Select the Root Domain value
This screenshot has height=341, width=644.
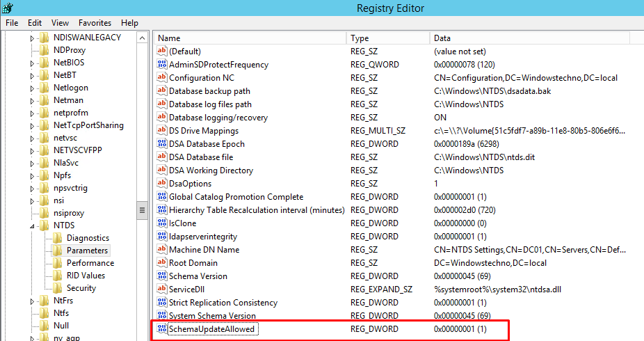point(193,262)
